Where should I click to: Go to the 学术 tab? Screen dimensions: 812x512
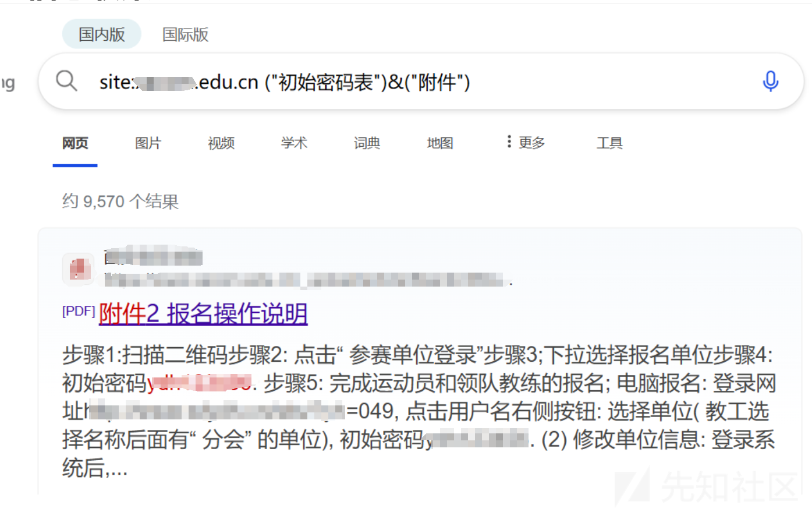pos(294,143)
